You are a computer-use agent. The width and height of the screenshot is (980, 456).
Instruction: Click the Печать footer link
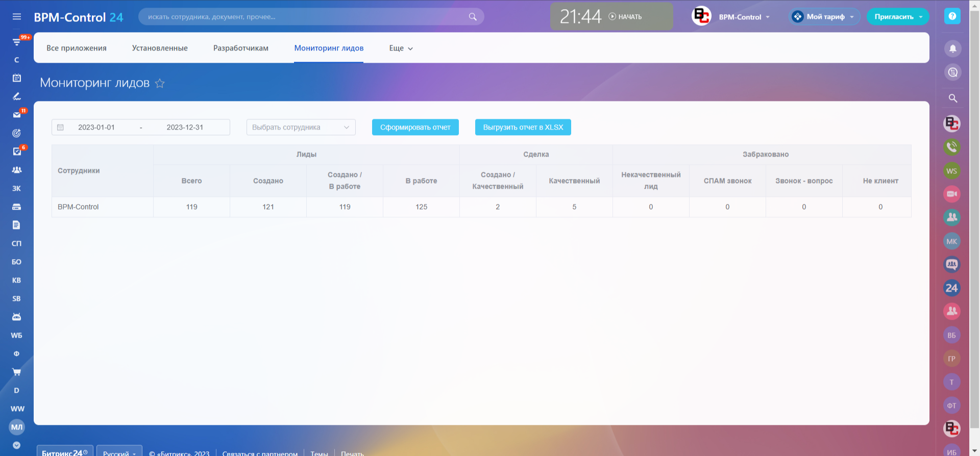(x=352, y=453)
